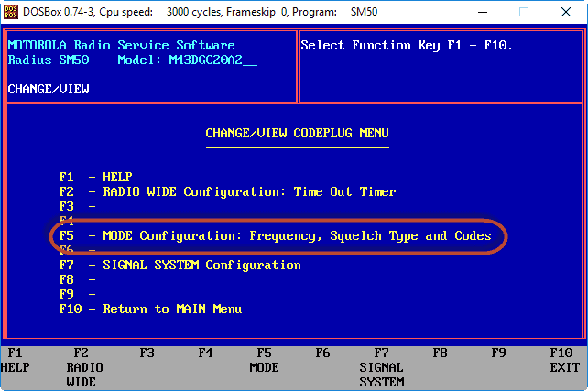The height and width of the screenshot is (391, 588).
Task: Click the F6 key in bottom bar
Action: click(x=322, y=353)
